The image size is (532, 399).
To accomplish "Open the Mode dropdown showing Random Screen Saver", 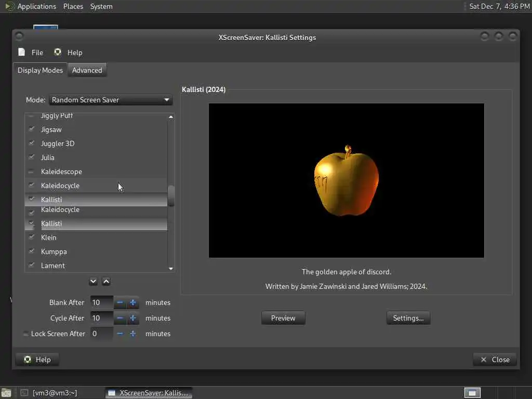I will 111,100.
